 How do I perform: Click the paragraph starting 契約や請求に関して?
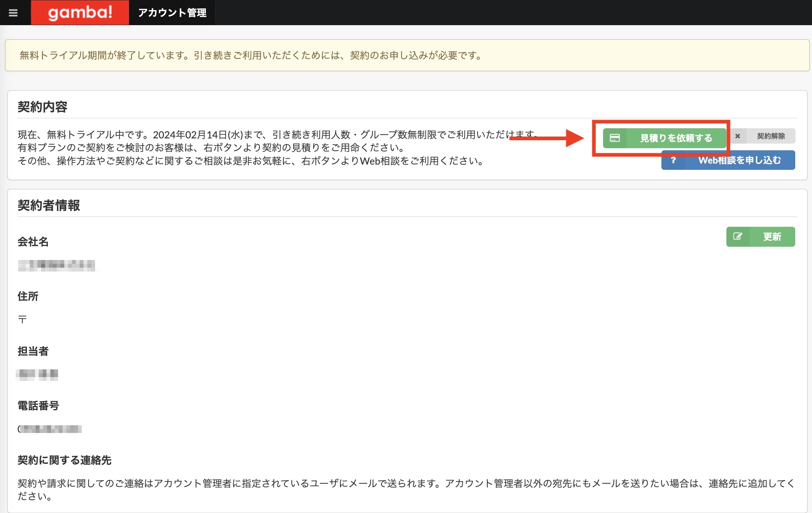[406, 490]
